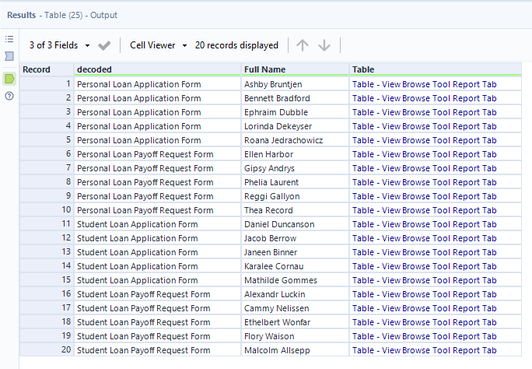Apply field selection with checkmark icon
Screen dimensions: 532x369
tap(104, 45)
